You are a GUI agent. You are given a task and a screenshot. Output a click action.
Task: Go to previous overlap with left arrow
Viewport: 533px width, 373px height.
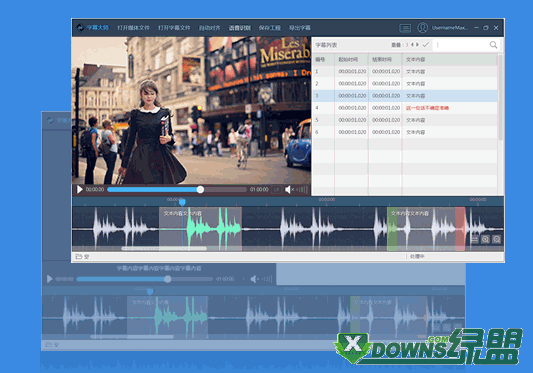tap(412, 45)
